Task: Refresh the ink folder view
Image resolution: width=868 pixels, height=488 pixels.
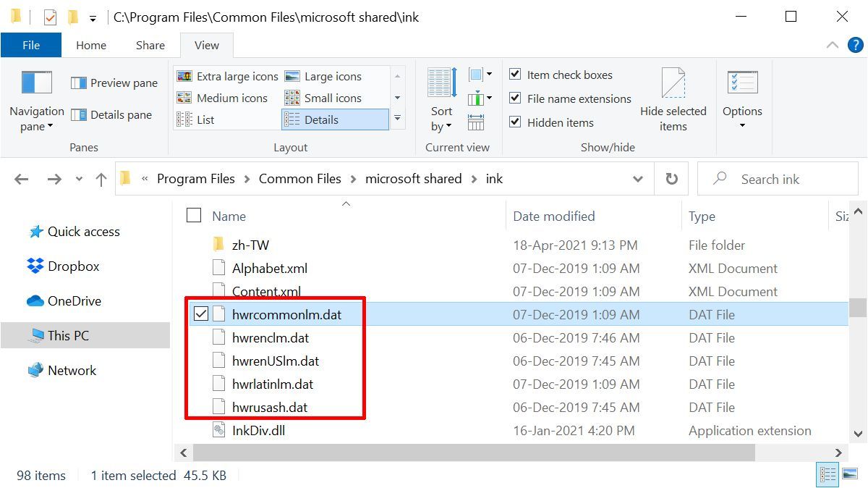Action: (671, 178)
